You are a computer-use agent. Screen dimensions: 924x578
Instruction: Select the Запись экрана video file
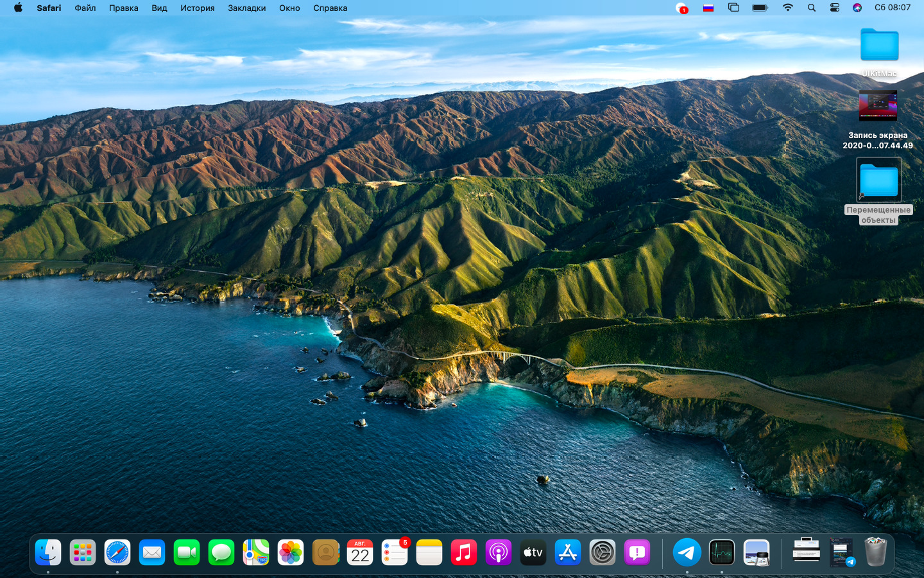pos(878,106)
